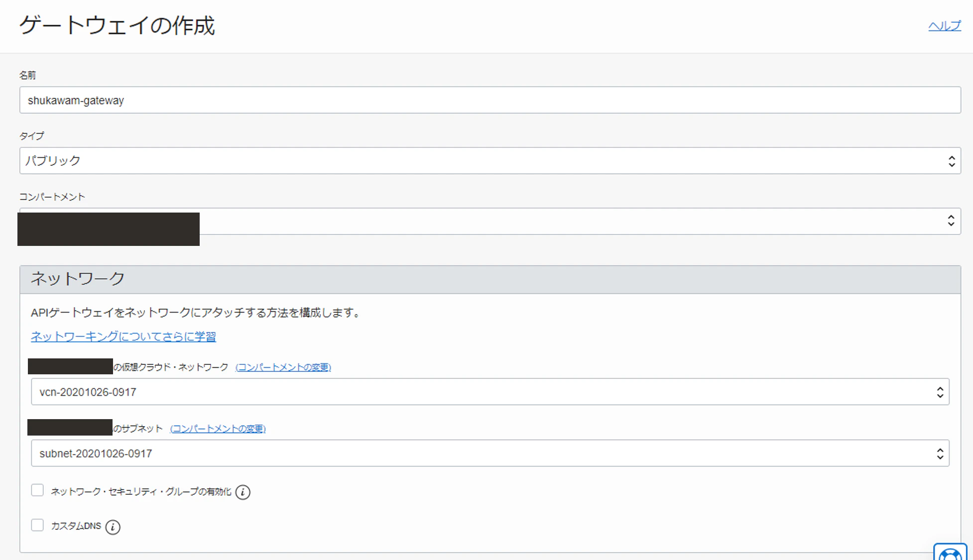Click コンパートメントの変更 link for virtual cloud network
The height and width of the screenshot is (560, 973).
(283, 367)
